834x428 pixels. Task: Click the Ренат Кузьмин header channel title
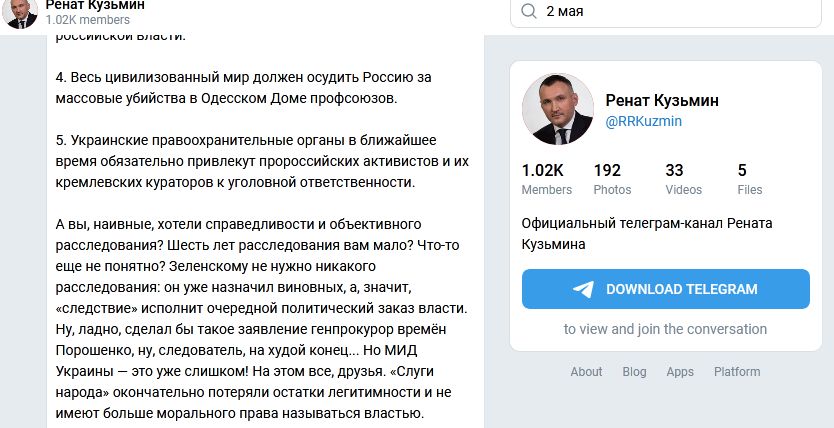(x=95, y=5)
